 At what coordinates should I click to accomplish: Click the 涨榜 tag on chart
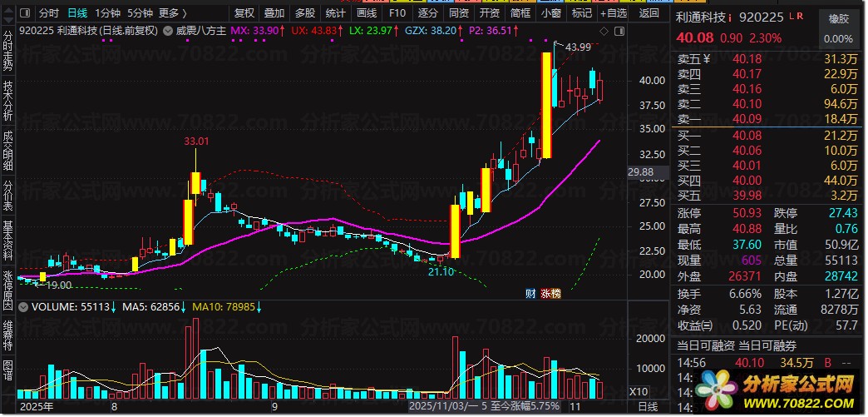(x=550, y=293)
